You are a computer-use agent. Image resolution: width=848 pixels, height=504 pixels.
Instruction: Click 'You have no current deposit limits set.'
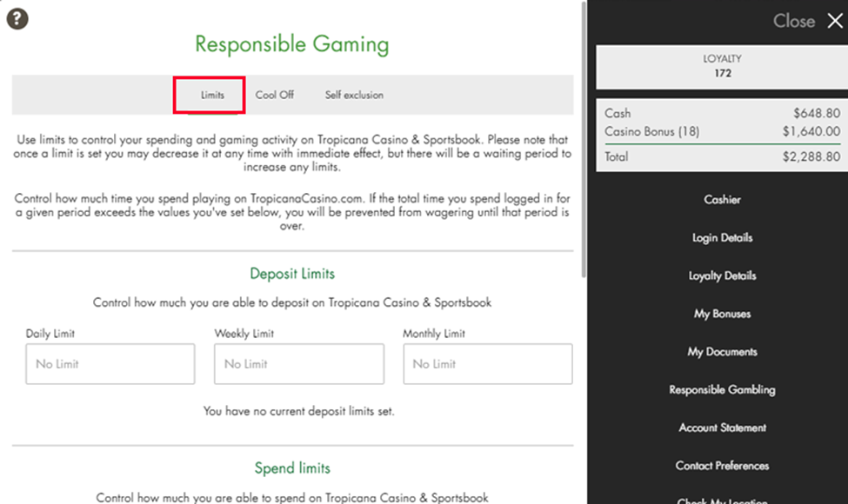[298, 412]
